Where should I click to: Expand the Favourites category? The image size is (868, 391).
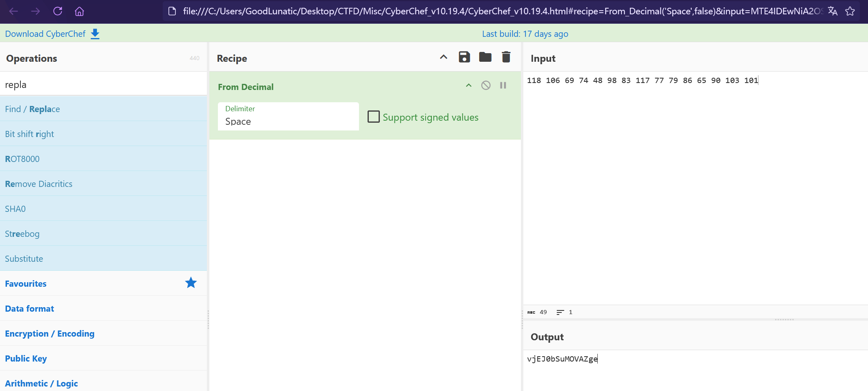[103, 283]
